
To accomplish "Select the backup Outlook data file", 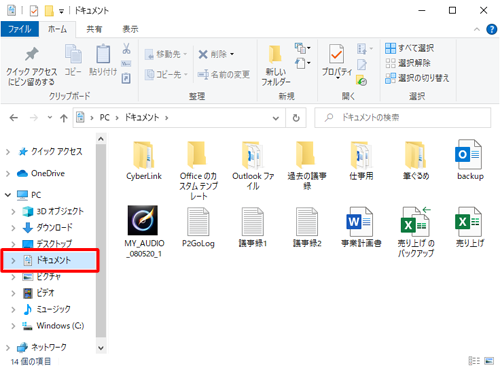I will click(469, 160).
